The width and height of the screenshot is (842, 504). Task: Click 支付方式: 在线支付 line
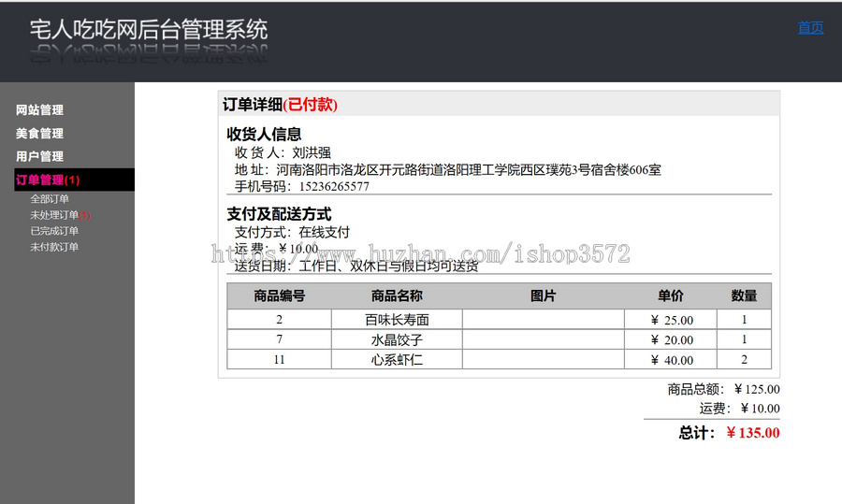292,233
